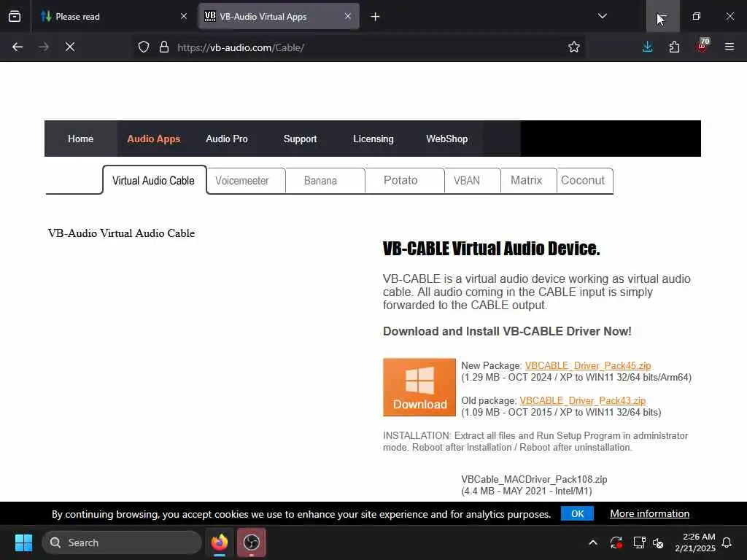Click the orange Windows Download button
The width and height of the screenshot is (747, 560).
click(419, 387)
